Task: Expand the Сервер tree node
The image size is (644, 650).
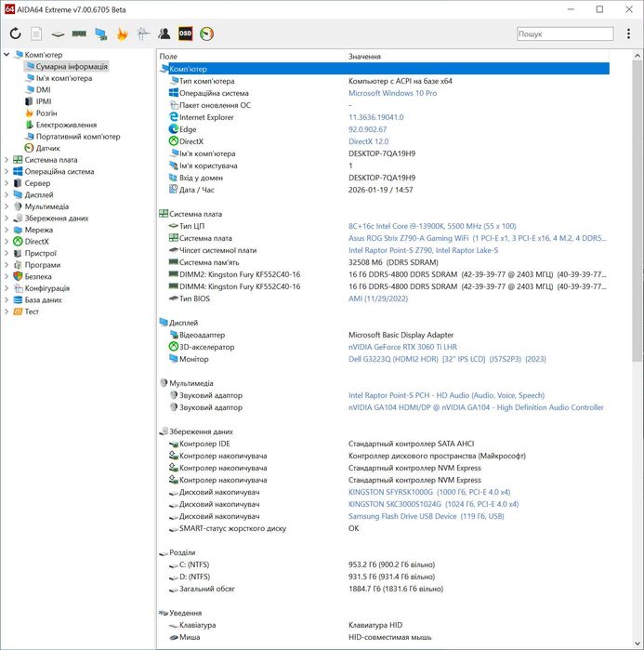Action: [x=7, y=183]
